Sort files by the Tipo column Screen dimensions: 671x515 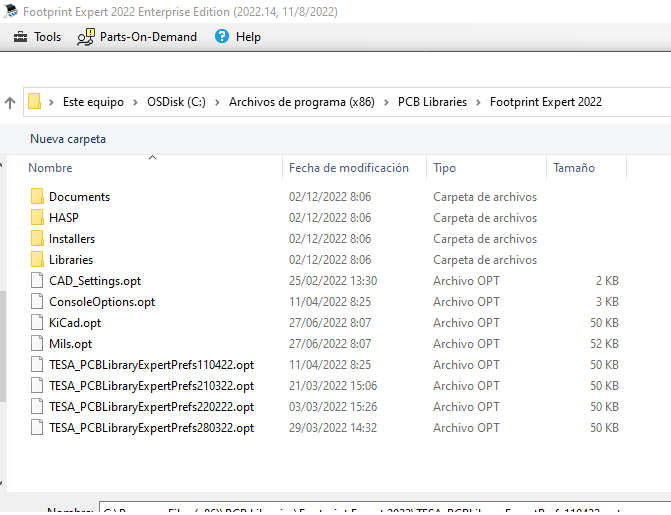click(444, 168)
